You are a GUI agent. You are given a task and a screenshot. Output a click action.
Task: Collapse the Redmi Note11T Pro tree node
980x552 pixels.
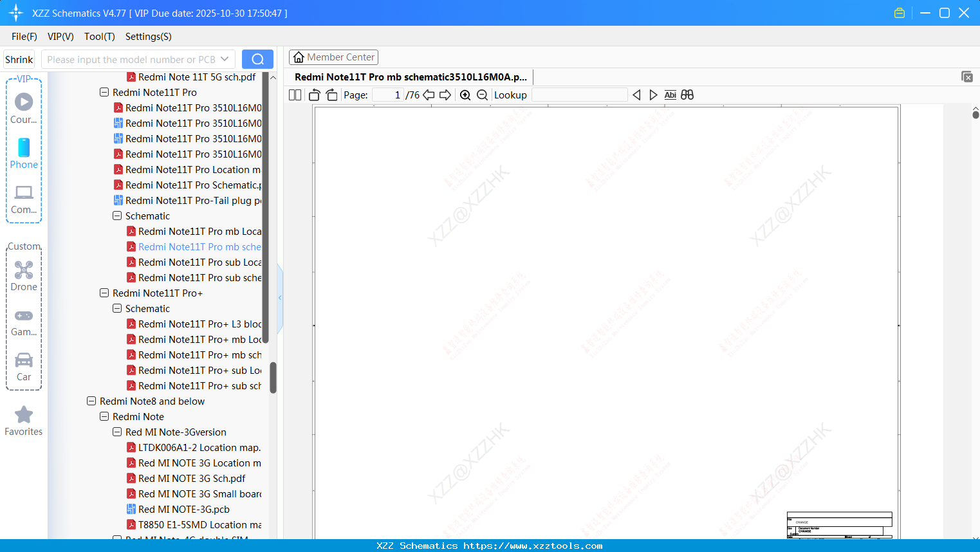click(x=104, y=92)
